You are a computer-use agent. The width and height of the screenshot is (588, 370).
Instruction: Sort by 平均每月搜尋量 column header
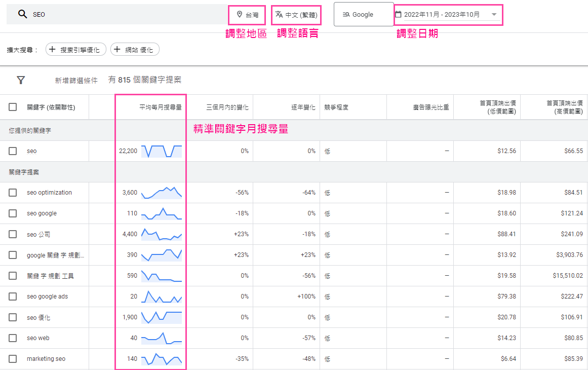point(160,107)
